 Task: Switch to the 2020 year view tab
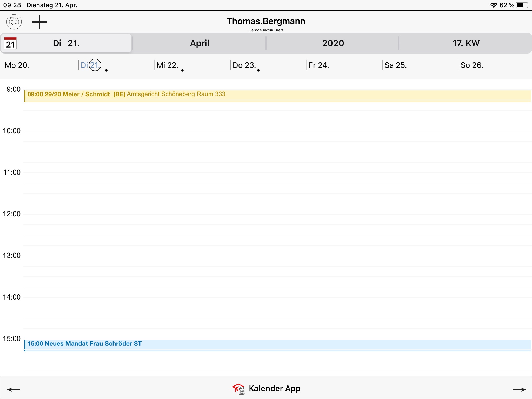click(x=333, y=43)
